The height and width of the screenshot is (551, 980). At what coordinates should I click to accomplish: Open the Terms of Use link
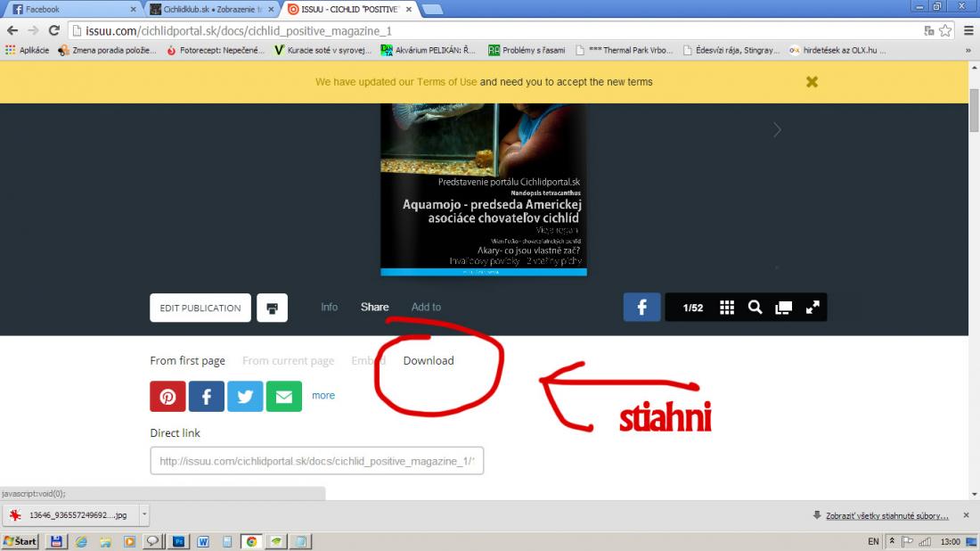click(449, 81)
